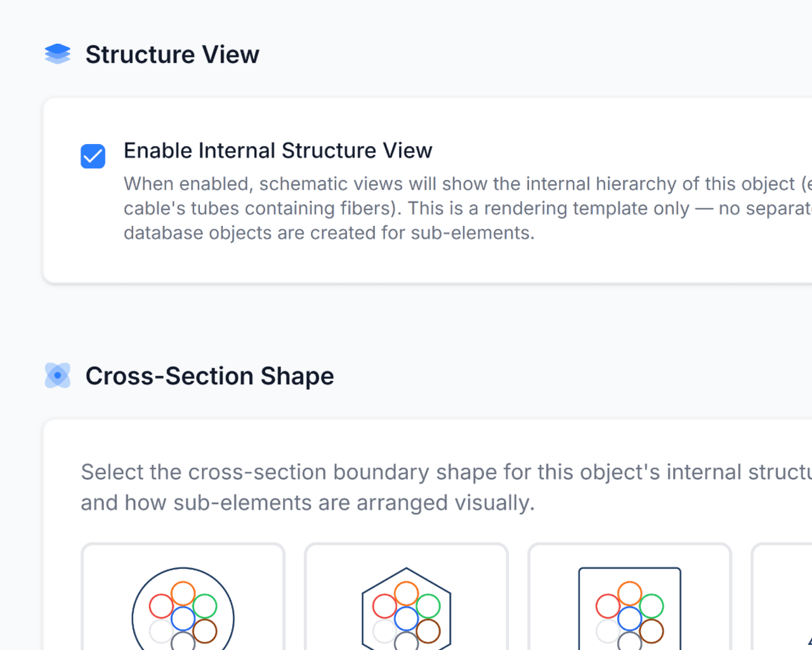Click the rendering template description text
Image resolution: width=812 pixels, height=650 pixels.
click(468, 208)
